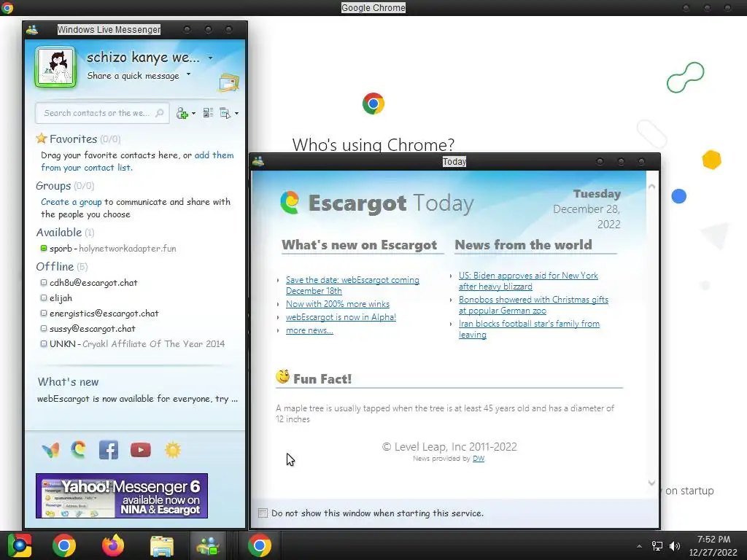Change the contact list layout icon
This screenshot has height=560, width=747.
point(208,113)
